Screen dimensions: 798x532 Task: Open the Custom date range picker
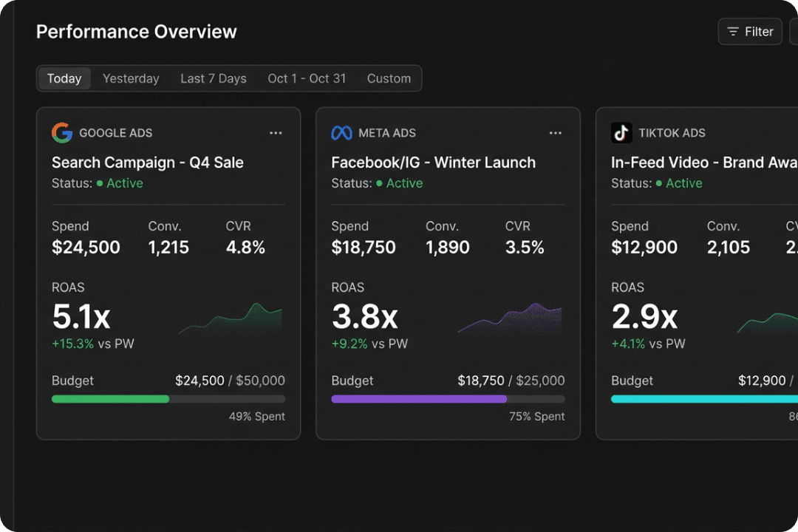tap(389, 78)
